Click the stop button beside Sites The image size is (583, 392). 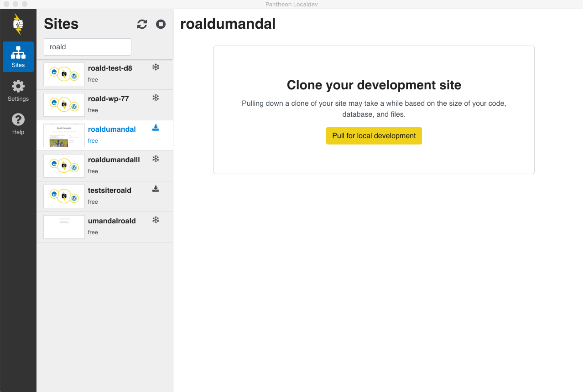[x=161, y=24]
